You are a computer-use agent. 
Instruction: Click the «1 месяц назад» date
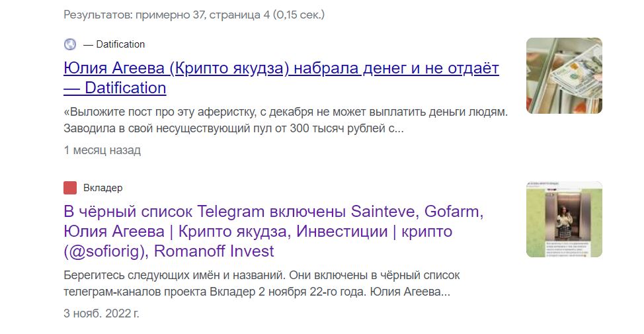tap(102, 150)
